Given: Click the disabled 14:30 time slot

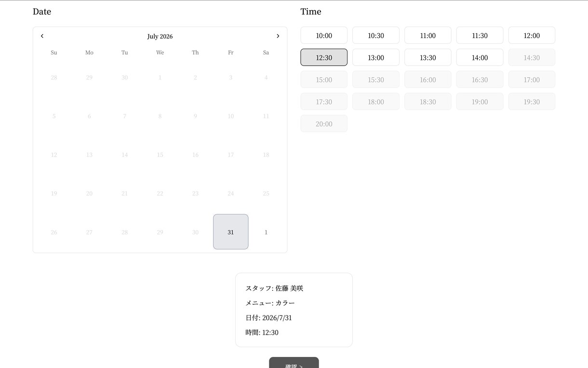Looking at the screenshot, I should pyautogui.click(x=532, y=57).
